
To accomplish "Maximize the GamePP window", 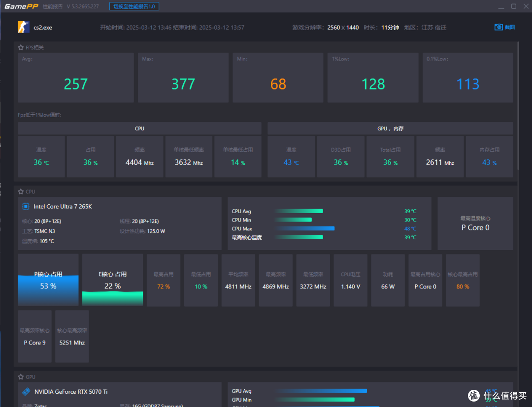I will [514, 6].
